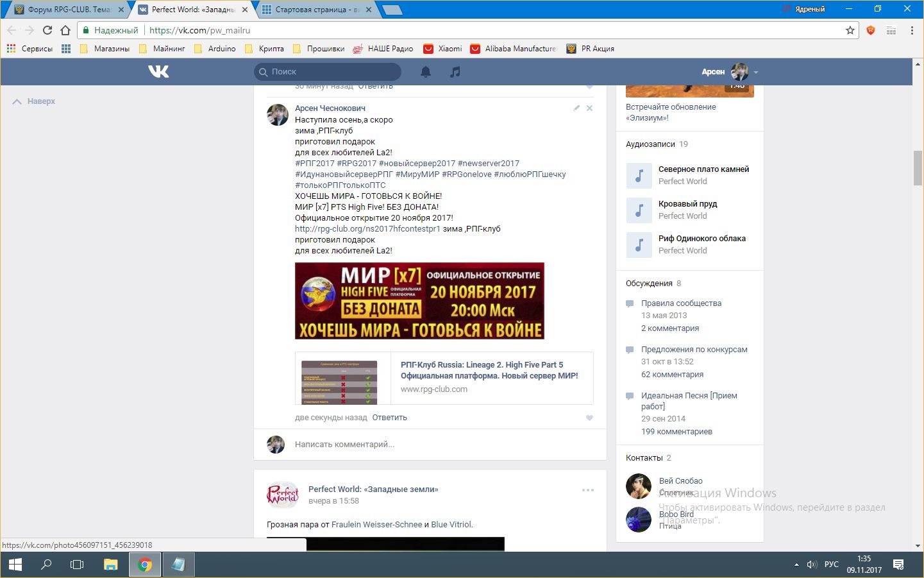Open the rpg-club.org contest link

[x=367, y=229]
